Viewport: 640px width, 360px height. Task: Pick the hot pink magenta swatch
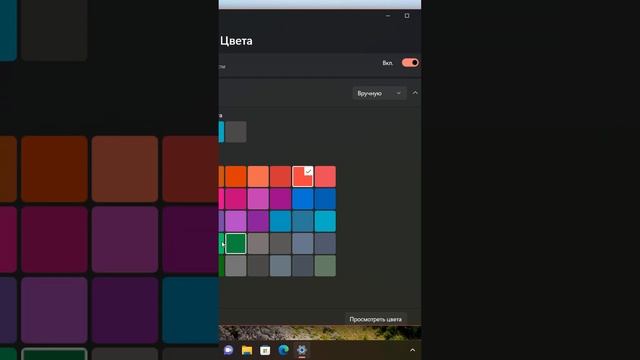pos(236,199)
